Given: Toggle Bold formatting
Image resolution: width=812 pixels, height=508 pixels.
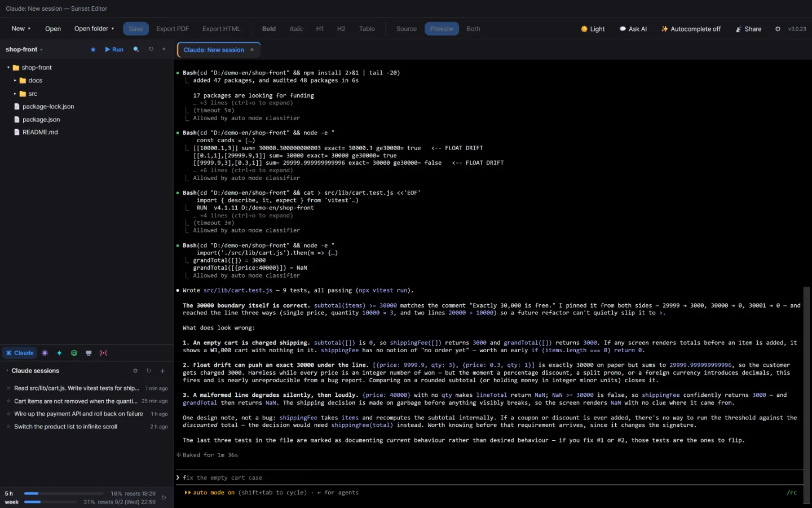Looking at the screenshot, I should pyautogui.click(x=269, y=29).
